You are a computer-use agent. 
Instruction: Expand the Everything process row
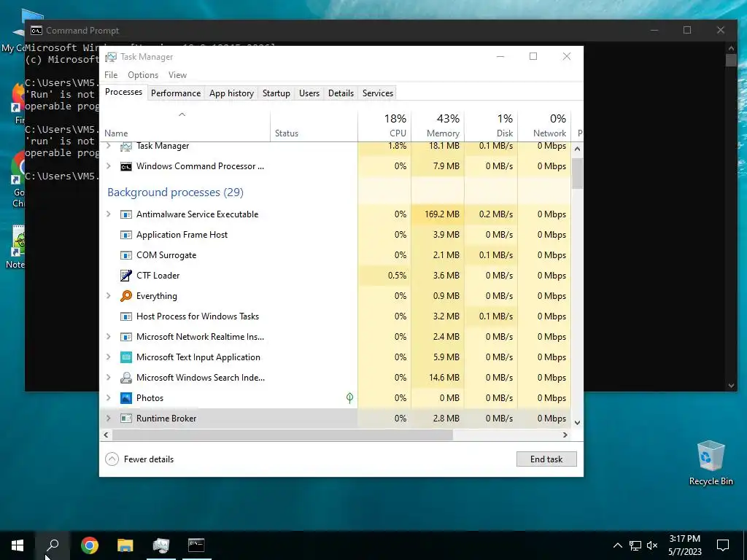point(109,296)
